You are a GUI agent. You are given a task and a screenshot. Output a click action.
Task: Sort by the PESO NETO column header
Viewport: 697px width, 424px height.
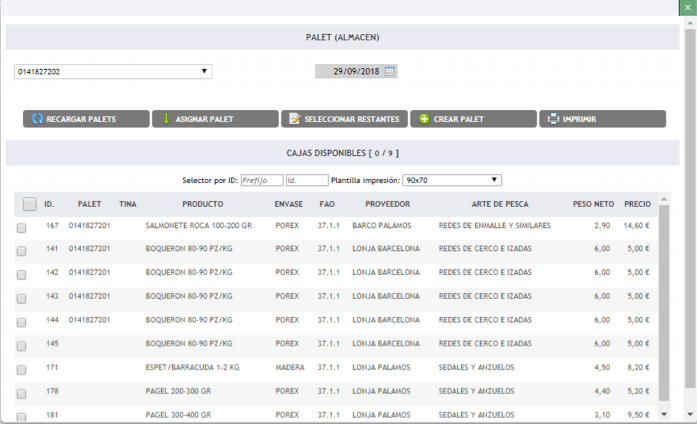(591, 204)
